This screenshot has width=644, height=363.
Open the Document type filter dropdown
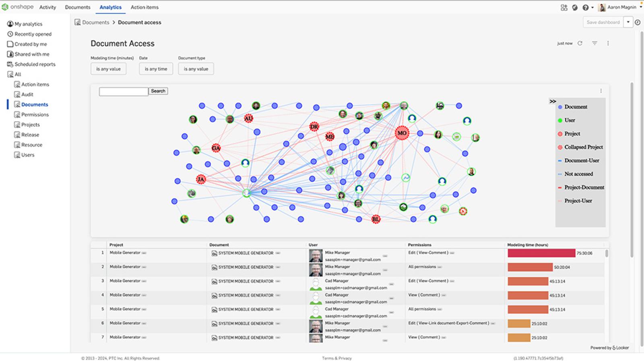pyautogui.click(x=196, y=69)
